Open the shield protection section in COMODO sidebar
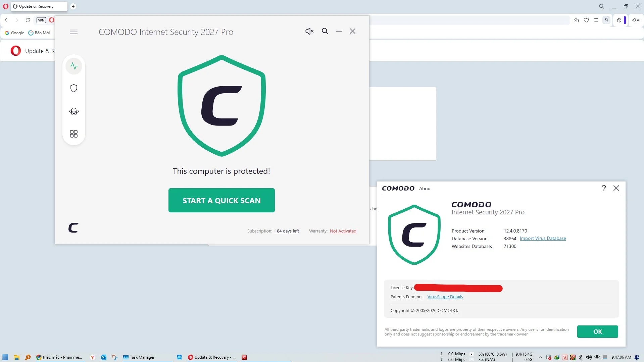Viewport: 644px width, 362px height. tap(74, 88)
